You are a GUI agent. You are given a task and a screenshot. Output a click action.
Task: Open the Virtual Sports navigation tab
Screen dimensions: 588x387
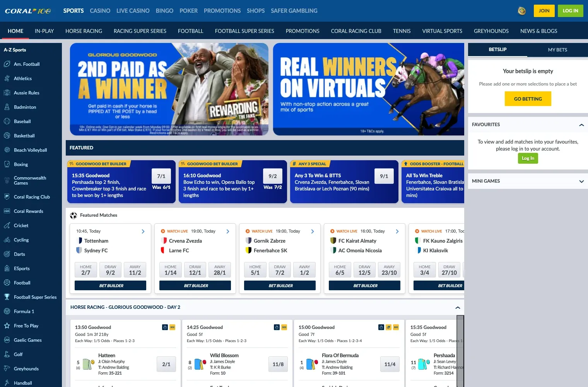click(442, 31)
